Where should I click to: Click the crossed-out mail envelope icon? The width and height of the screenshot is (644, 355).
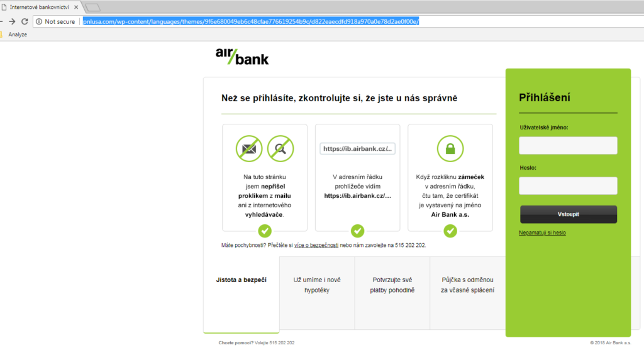point(249,148)
